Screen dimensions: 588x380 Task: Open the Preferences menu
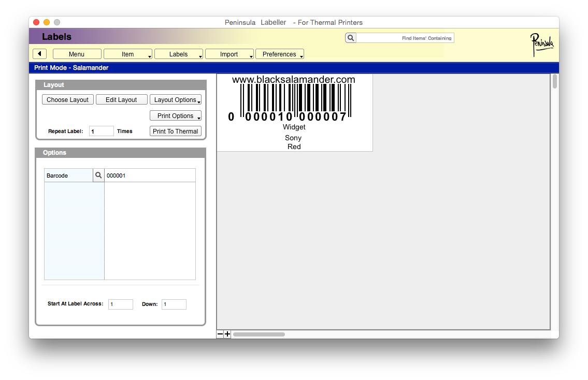(x=279, y=54)
